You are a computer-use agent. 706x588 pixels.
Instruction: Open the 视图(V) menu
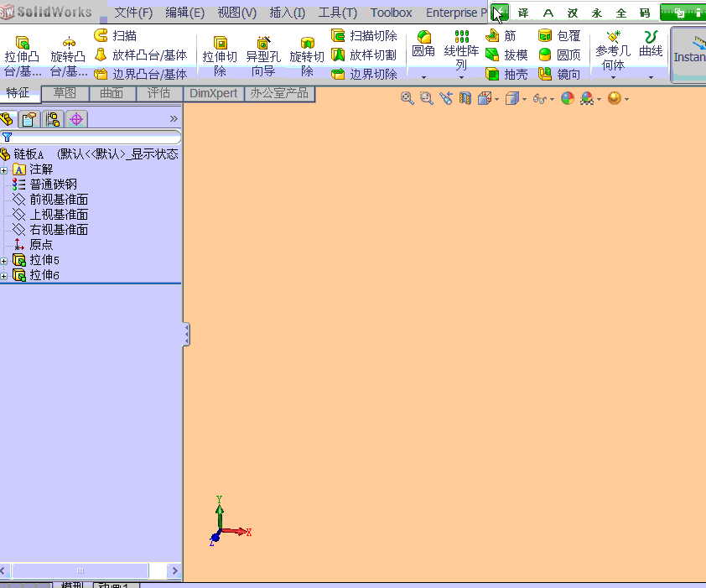click(236, 13)
